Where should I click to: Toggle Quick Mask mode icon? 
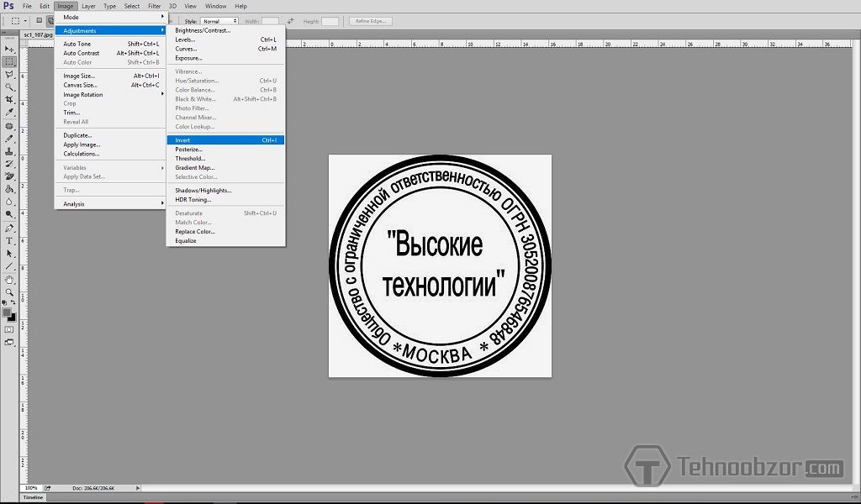[9, 329]
